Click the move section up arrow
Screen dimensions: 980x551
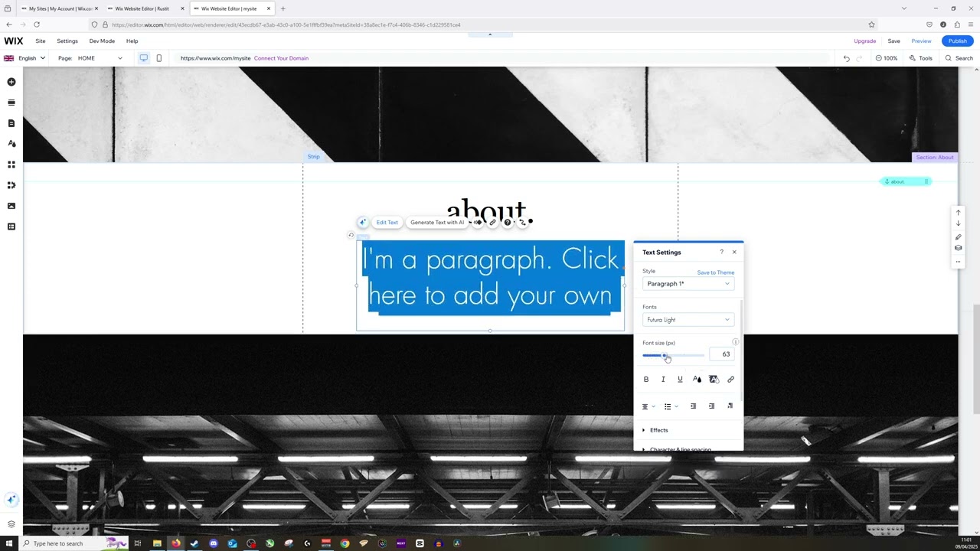tap(958, 213)
